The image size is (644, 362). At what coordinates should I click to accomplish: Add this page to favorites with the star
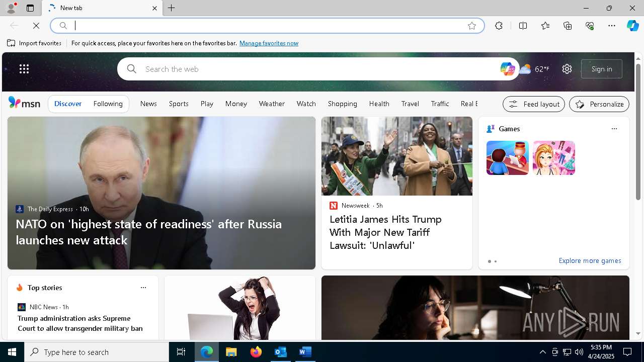coord(472,26)
